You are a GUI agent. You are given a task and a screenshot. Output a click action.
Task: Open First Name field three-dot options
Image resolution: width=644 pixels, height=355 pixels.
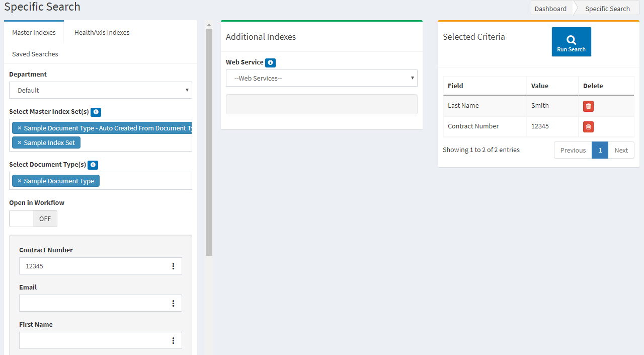pos(173,341)
